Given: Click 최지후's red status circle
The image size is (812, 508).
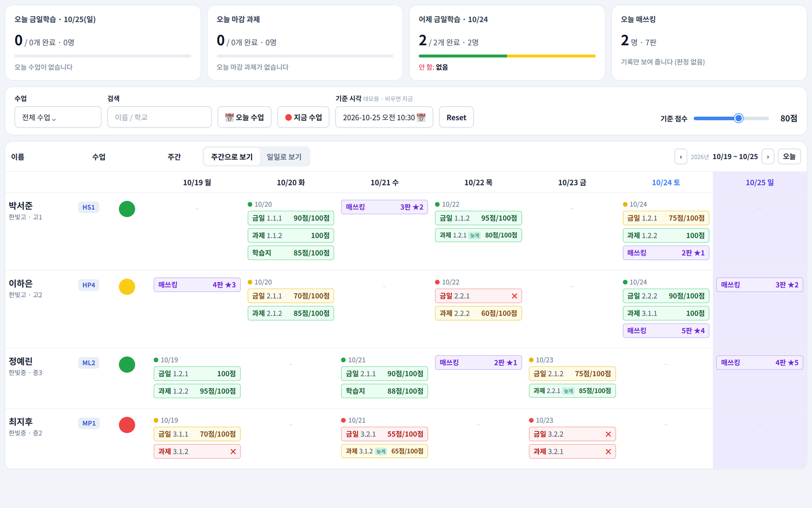Looking at the screenshot, I should click(x=127, y=425).
